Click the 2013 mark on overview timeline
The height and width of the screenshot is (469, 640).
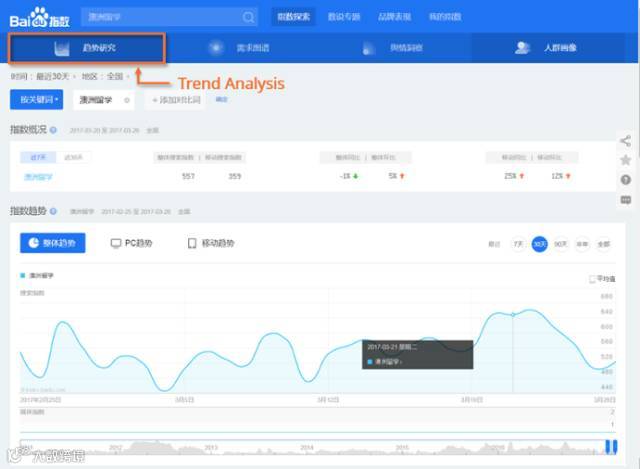coord(211,448)
